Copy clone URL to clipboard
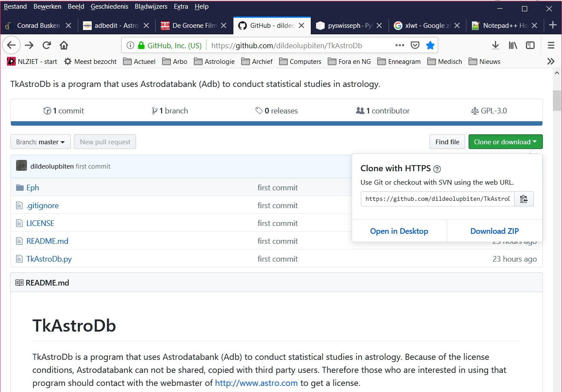 point(524,199)
